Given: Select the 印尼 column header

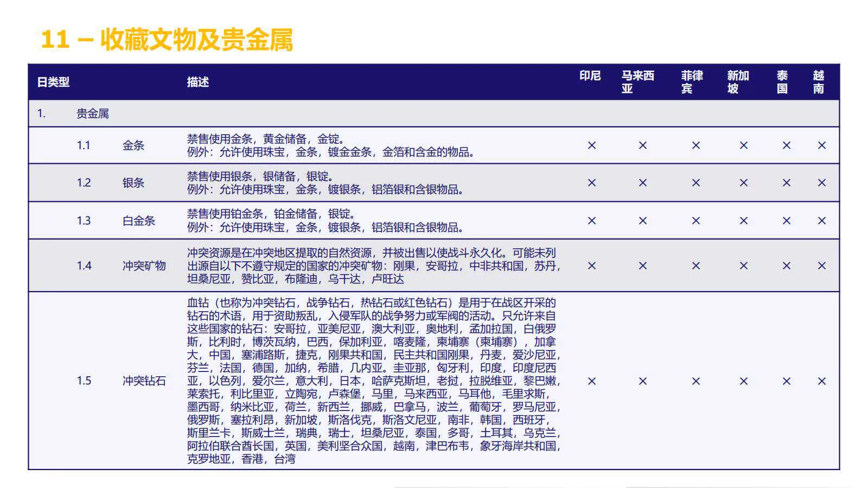Looking at the screenshot, I should tap(591, 76).
